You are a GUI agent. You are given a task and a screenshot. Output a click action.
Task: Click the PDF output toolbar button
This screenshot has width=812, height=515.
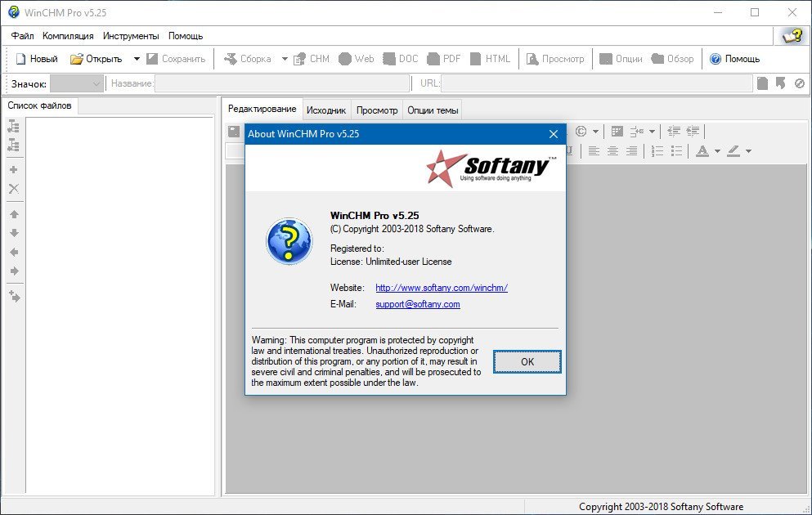pyautogui.click(x=444, y=59)
